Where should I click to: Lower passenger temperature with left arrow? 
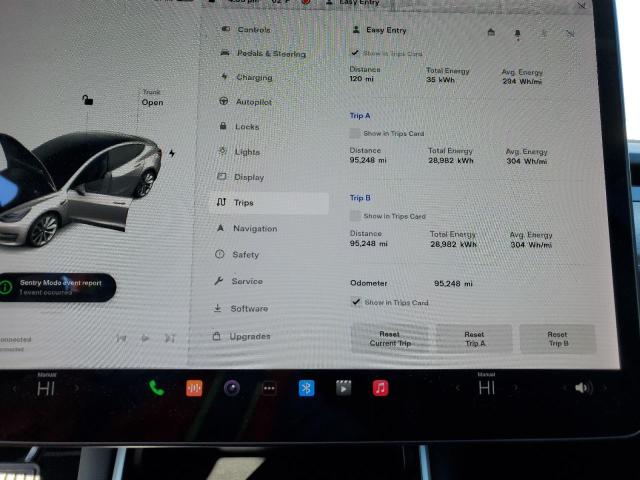[x=458, y=388]
